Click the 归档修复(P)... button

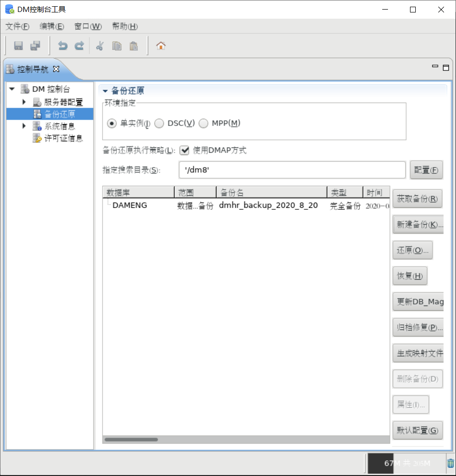click(418, 327)
